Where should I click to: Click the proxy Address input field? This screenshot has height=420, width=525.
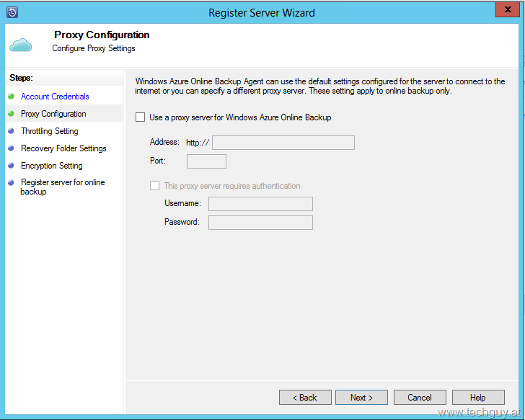pyautogui.click(x=283, y=143)
